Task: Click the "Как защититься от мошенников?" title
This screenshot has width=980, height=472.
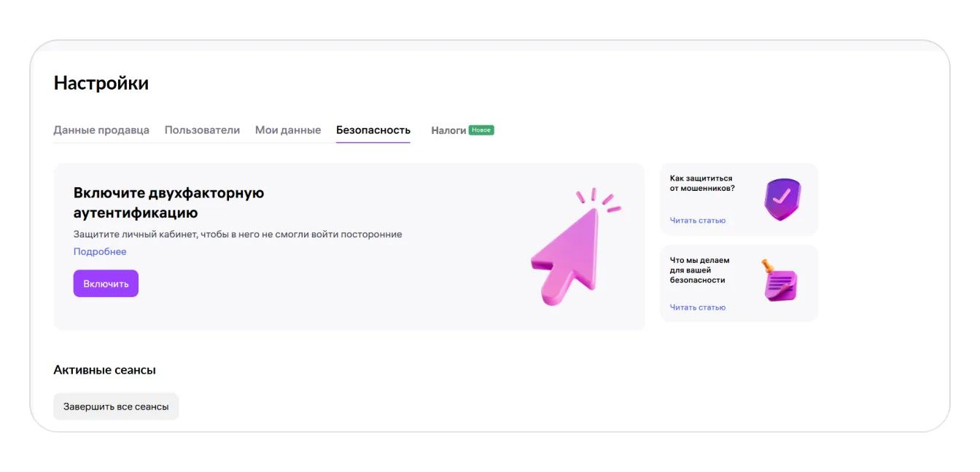Action: tap(702, 183)
